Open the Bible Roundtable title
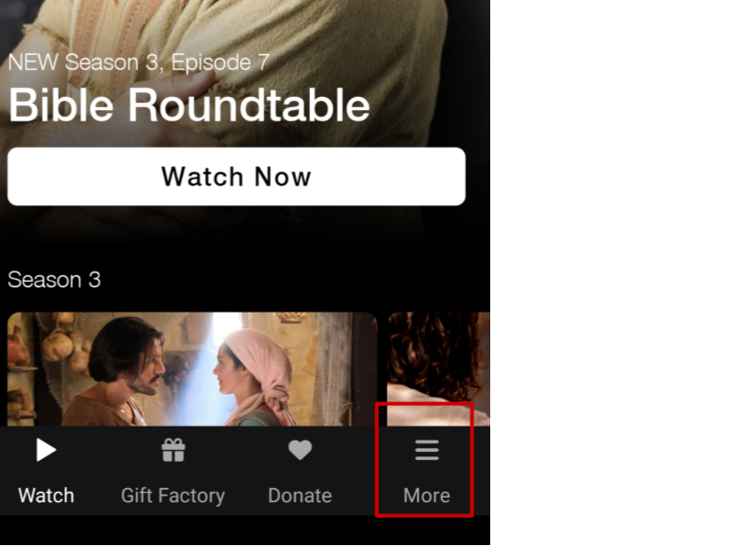 point(190,105)
